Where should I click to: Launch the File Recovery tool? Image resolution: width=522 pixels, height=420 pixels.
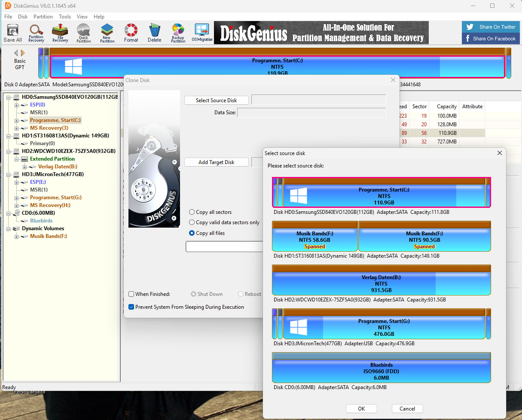(x=60, y=33)
